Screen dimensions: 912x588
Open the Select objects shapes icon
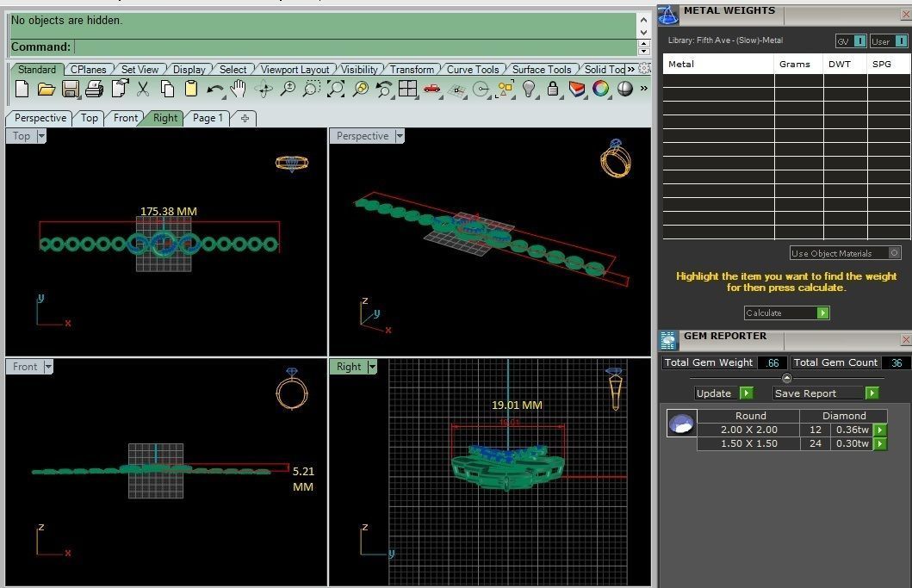[x=505, y=89]
